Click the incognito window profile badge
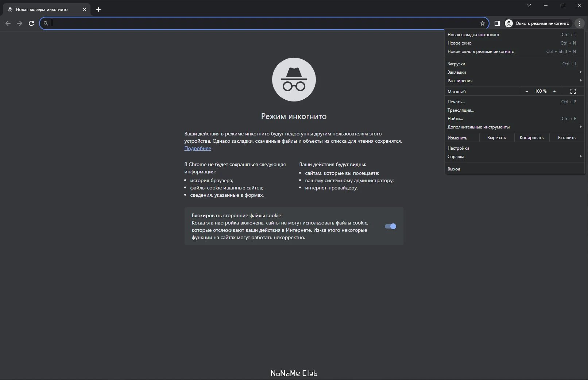 coord(538,23)
